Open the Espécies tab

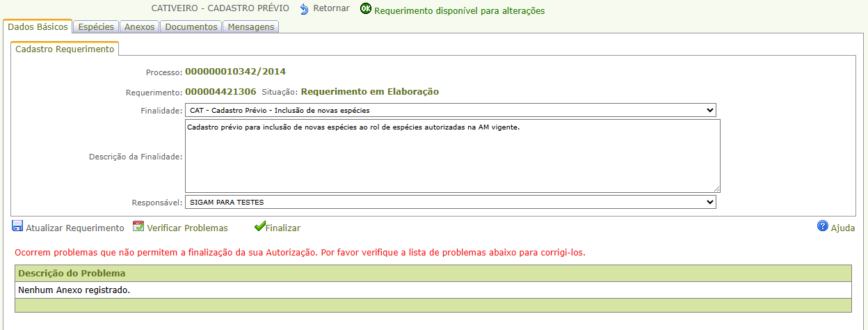click(x=96, y=27)
